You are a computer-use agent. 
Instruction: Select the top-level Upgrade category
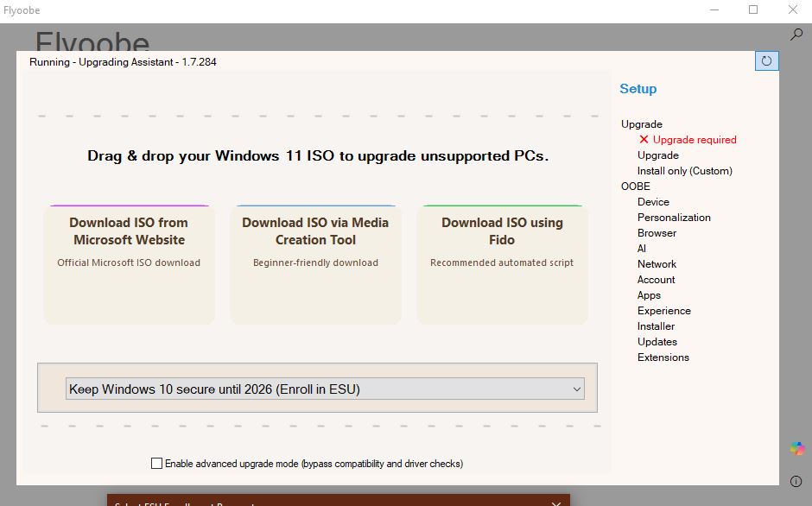pos(642,124)
